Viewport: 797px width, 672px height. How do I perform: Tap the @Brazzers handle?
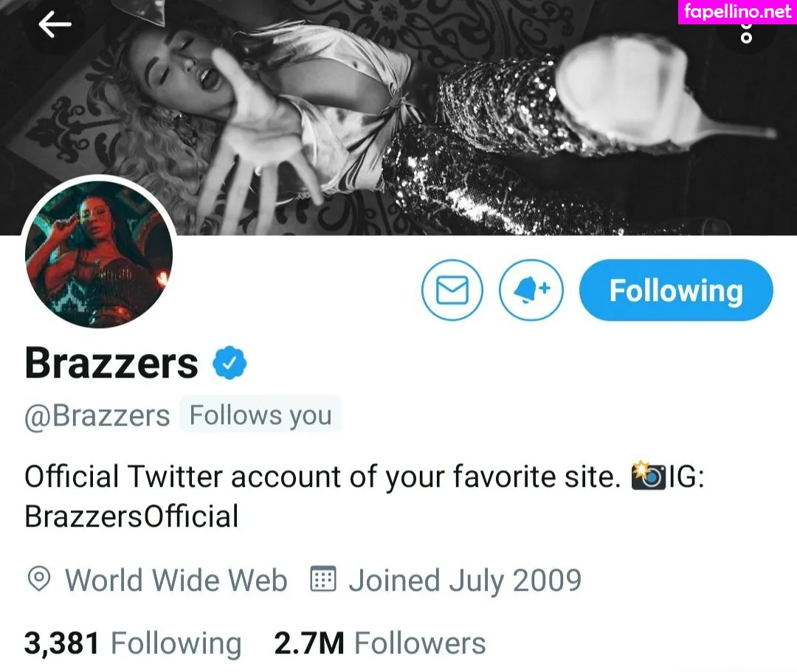[97, 416]
